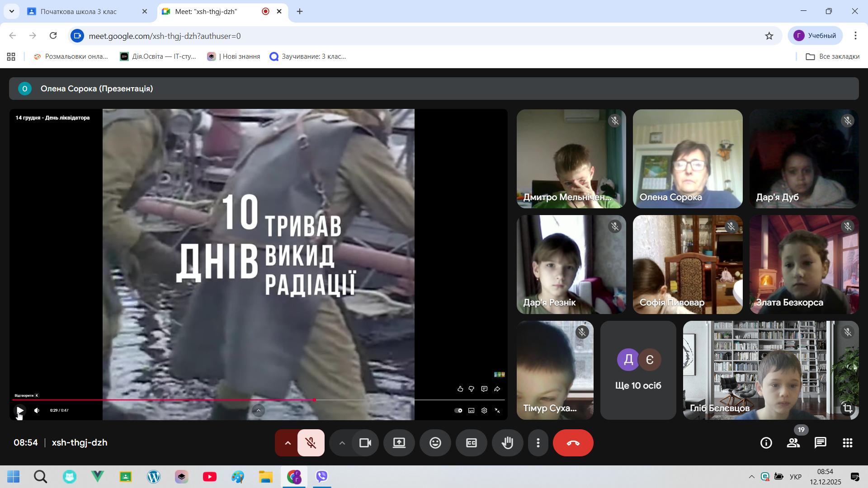The width and height of the screenshot is (868, 488).
Task: Share the video using arrow icon
Action: pyautogui.click(x=497, y=389)
